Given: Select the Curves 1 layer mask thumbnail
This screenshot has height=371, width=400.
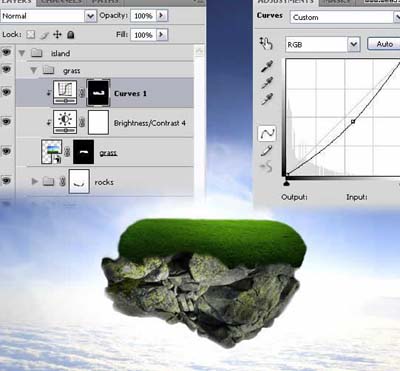Looking at the screenshot, I should [98, 93].
